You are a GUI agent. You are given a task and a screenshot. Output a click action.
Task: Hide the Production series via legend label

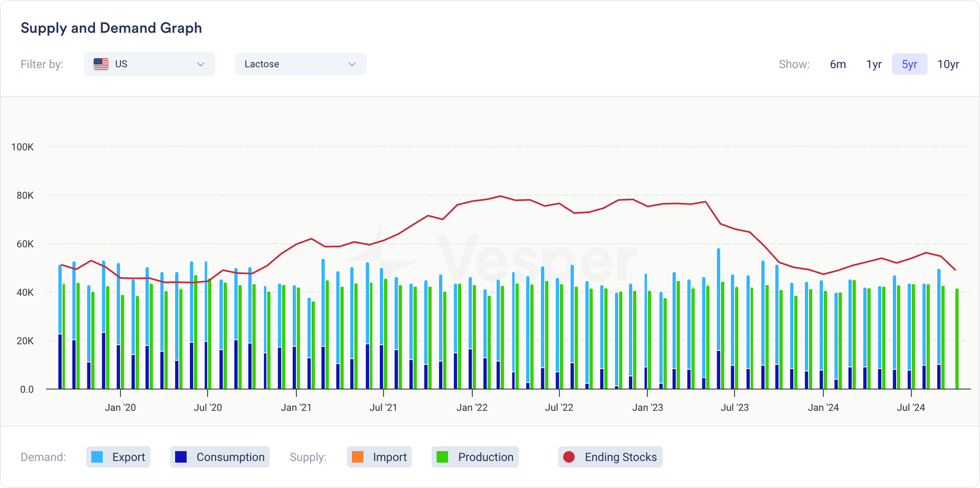(x=486, y=457)
